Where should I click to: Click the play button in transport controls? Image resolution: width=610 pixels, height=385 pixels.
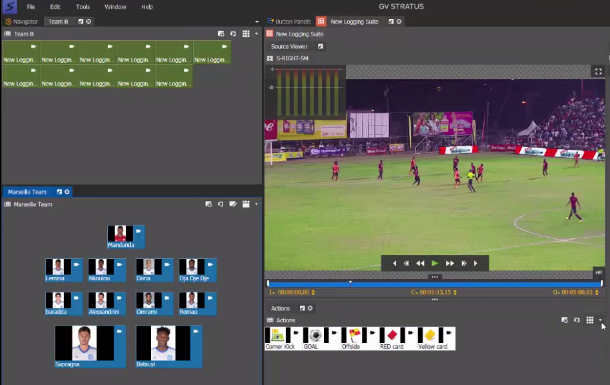tap(435, 263)
